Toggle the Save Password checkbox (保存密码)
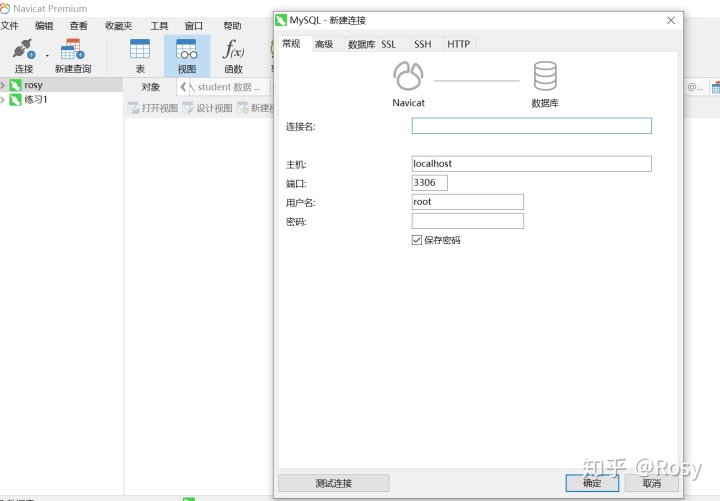 click(416, 240)
